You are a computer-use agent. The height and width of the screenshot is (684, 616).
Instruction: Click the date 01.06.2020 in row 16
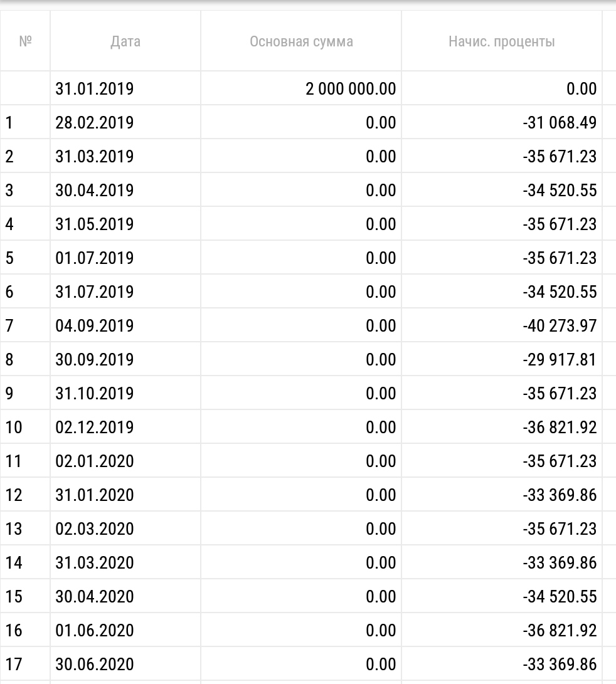coord(95,630)
